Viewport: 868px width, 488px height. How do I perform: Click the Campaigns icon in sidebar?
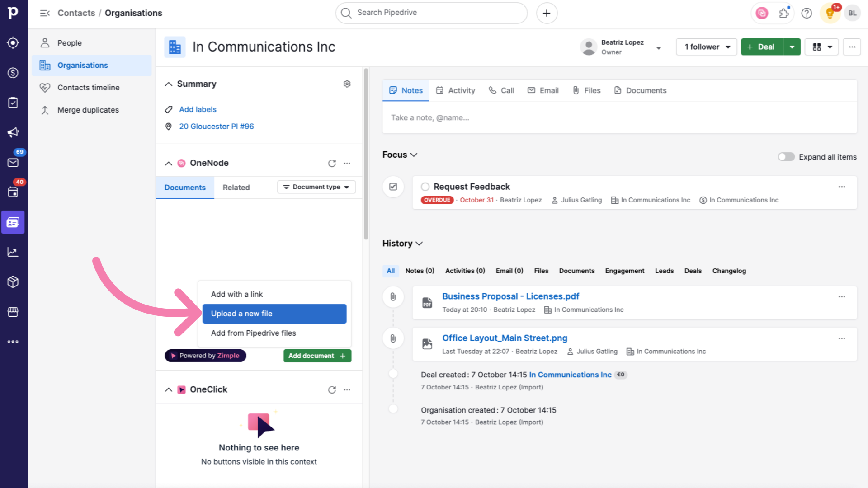[x=13, y=131]
